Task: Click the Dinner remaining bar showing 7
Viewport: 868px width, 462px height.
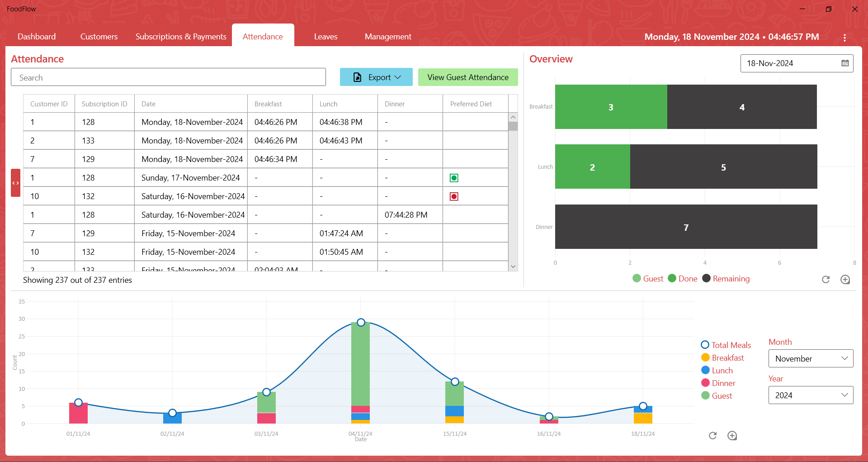Action: (x=686, y=227)
